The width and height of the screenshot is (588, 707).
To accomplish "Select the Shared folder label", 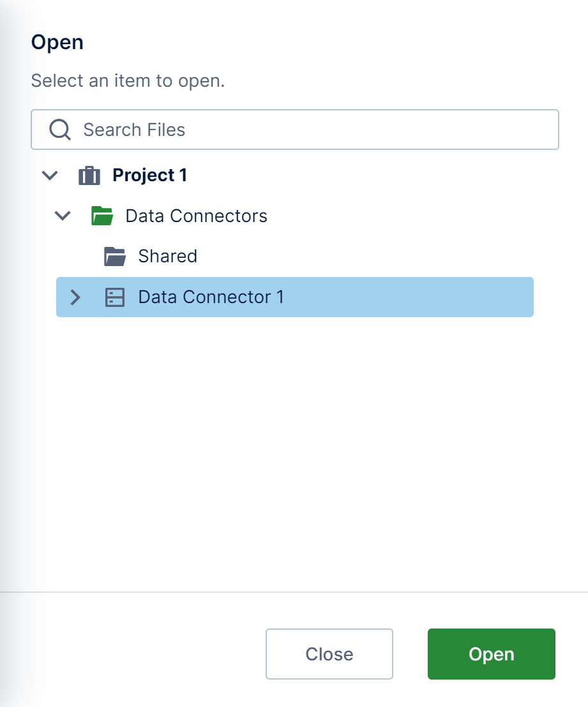I will tap(167, 257).
